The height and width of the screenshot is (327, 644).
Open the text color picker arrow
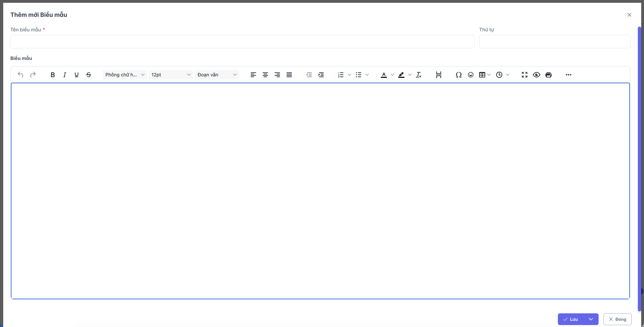coord(392,74)
